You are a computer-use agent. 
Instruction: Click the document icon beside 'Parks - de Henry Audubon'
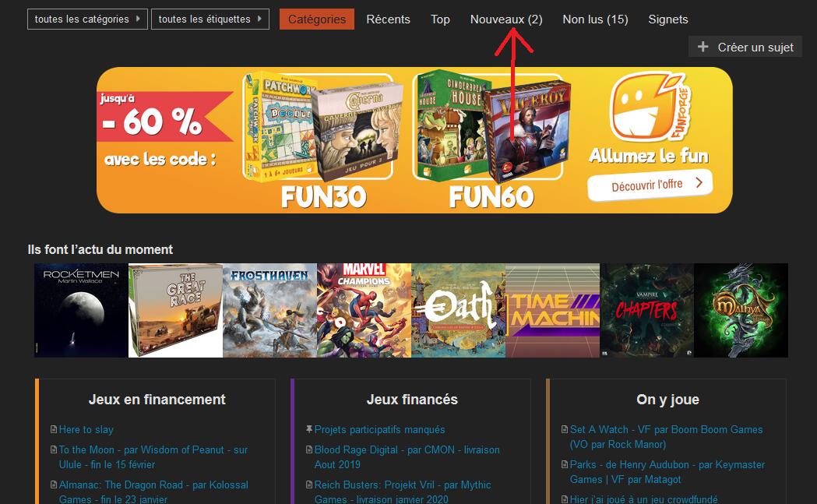[565, 464]
